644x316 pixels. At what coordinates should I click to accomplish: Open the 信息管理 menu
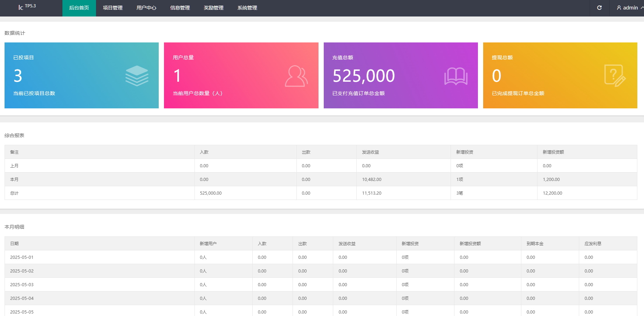coord(180,8)
